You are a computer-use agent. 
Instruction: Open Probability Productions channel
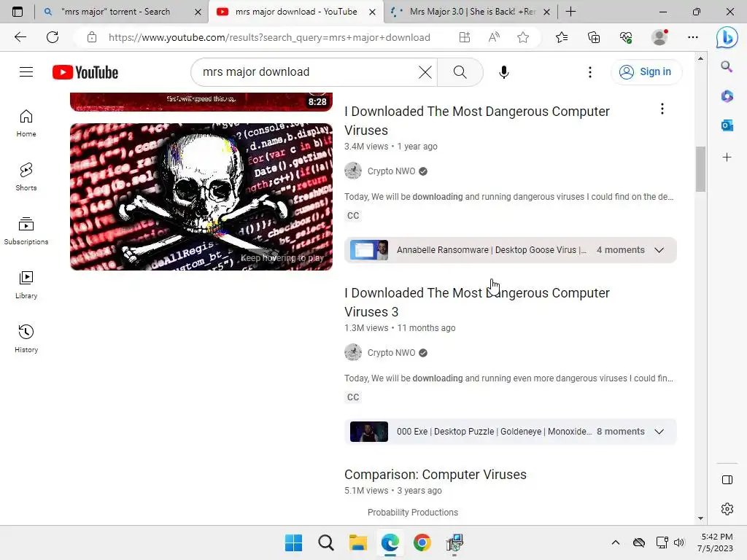[413, 513]
